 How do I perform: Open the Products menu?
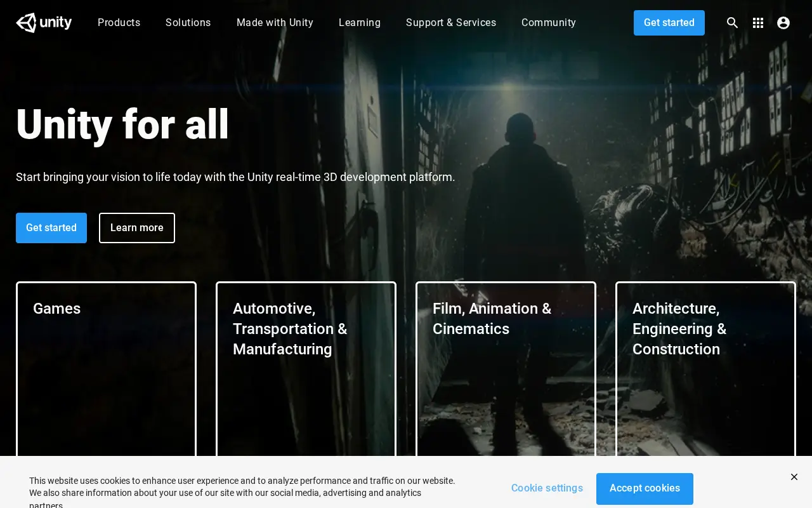119,23
